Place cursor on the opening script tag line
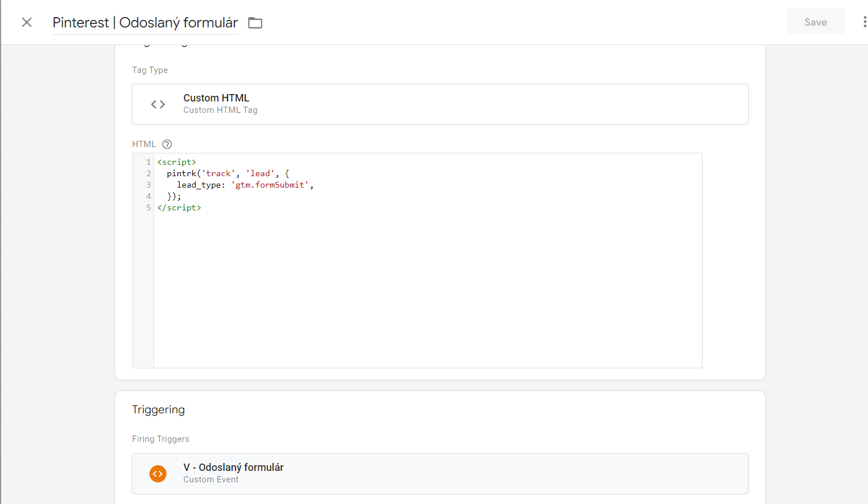The width and height of the screenshot is (868, 504). 177,162
